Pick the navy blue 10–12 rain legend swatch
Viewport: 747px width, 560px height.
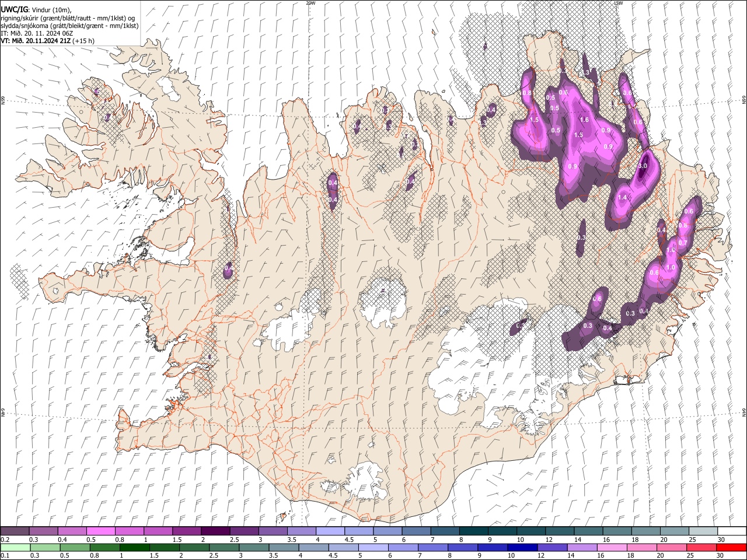522,547
